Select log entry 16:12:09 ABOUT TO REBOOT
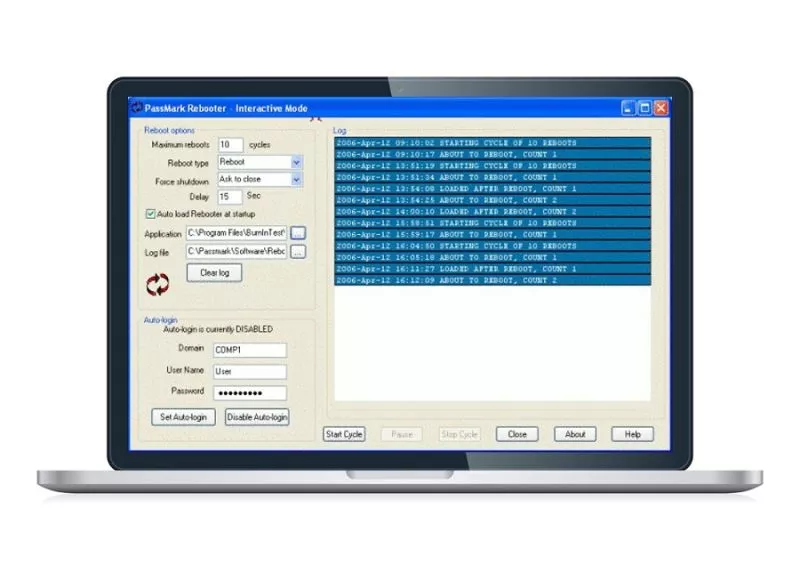800x581 pixels. tap(493, 281)
